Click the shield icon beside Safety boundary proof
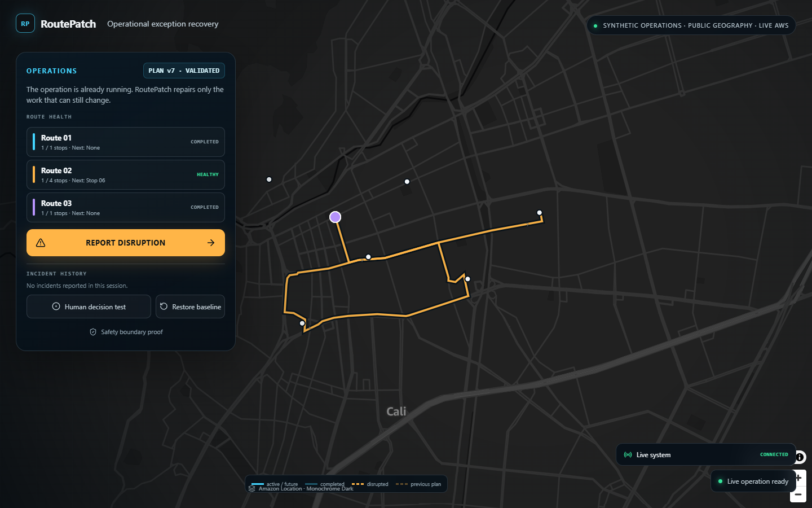Image resolution: width=812 pixels, height=508 pixels. [x=93, y=332]
